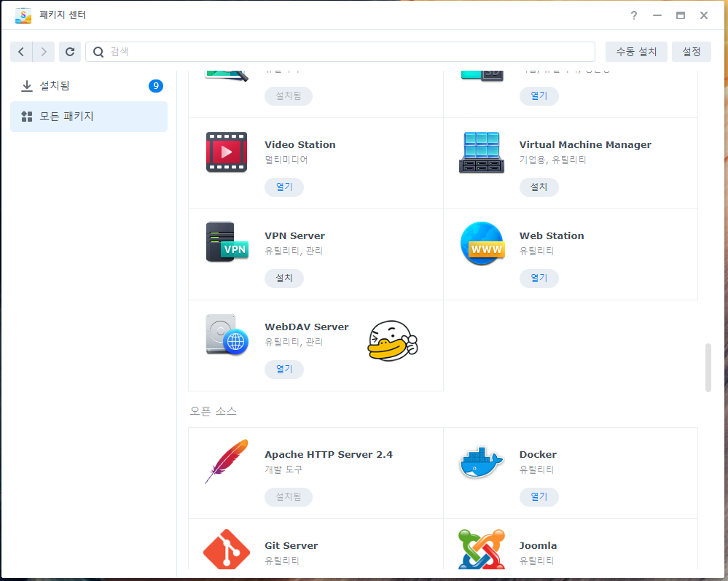
Task: Click the WebDAV Server title
Action: pos(306,327)
